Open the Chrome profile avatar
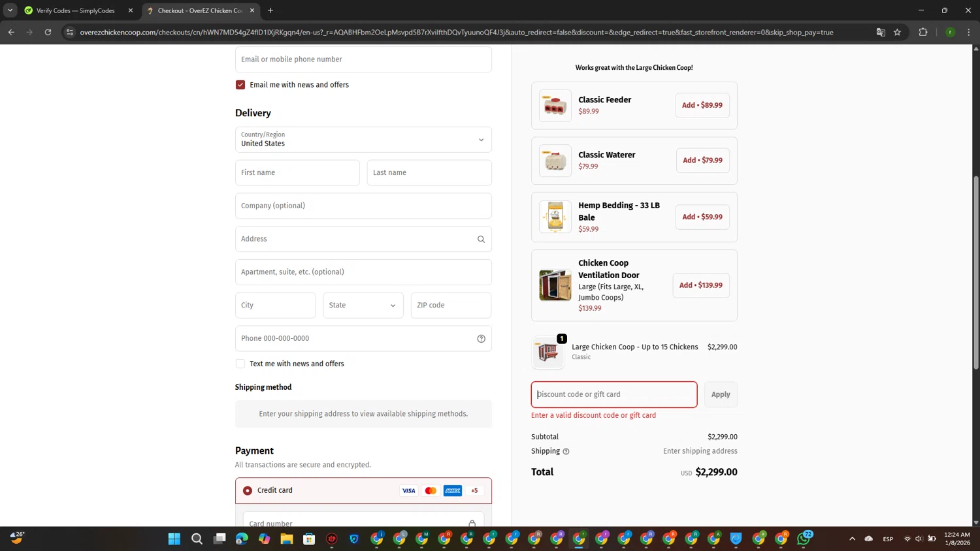Screen dimensions: 980x551 coord(951,32)
